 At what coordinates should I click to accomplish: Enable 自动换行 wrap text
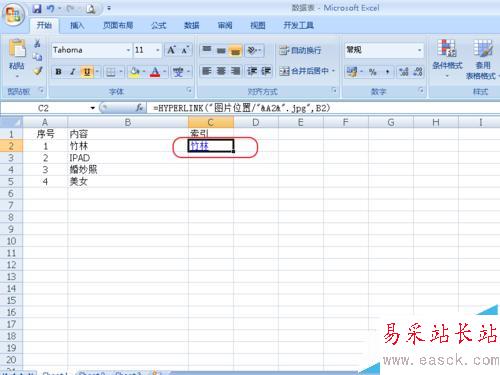pos(300,50)
